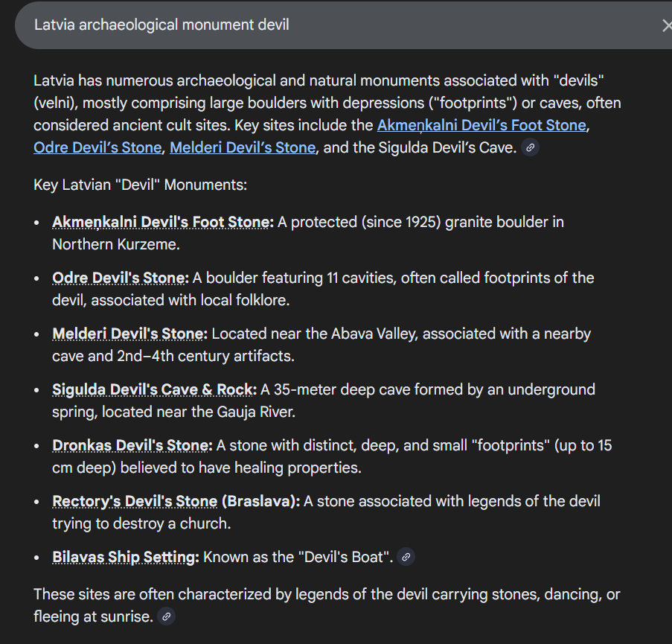Click the bold Akmeņkalni Devil's Foot Stone list heading
This screenshot has width=672, height=644.
163,222
